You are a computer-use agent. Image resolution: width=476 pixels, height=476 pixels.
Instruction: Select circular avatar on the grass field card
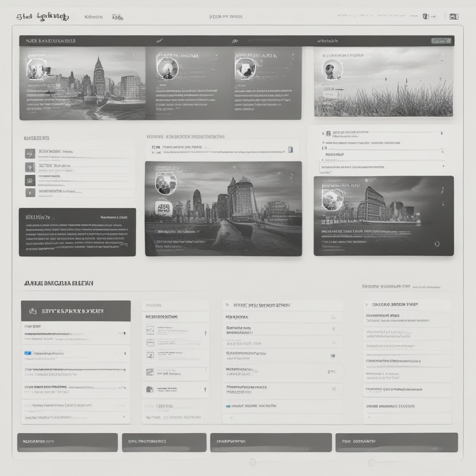tap(332, 70)
